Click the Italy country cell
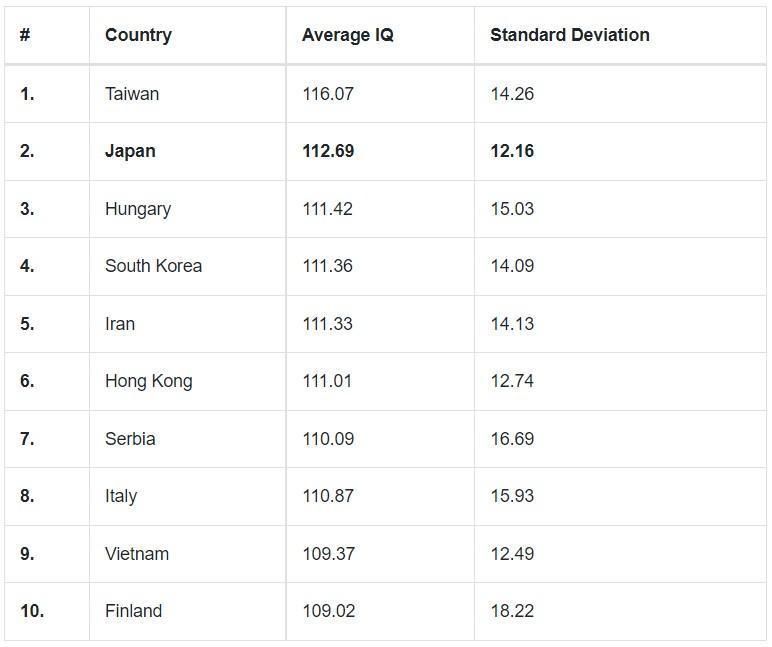This screenshot has height=647, width=772. (x=121, y=496)
